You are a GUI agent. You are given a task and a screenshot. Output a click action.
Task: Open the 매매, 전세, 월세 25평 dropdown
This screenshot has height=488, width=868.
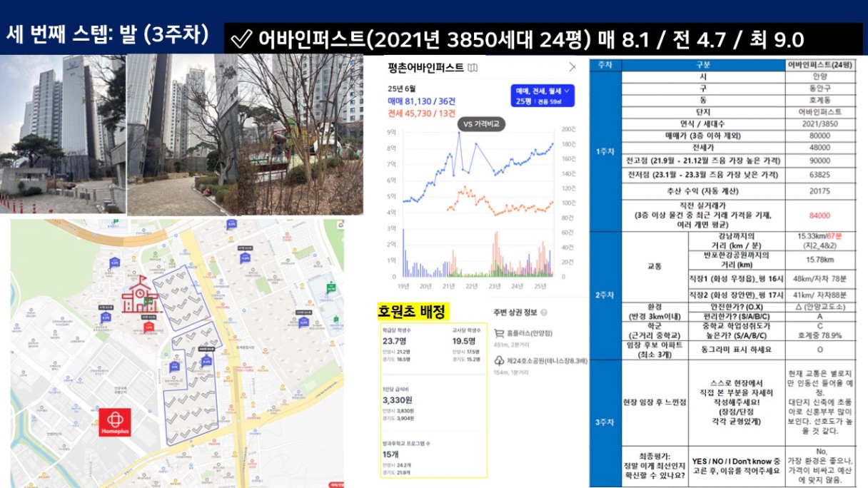click(542, 96)
